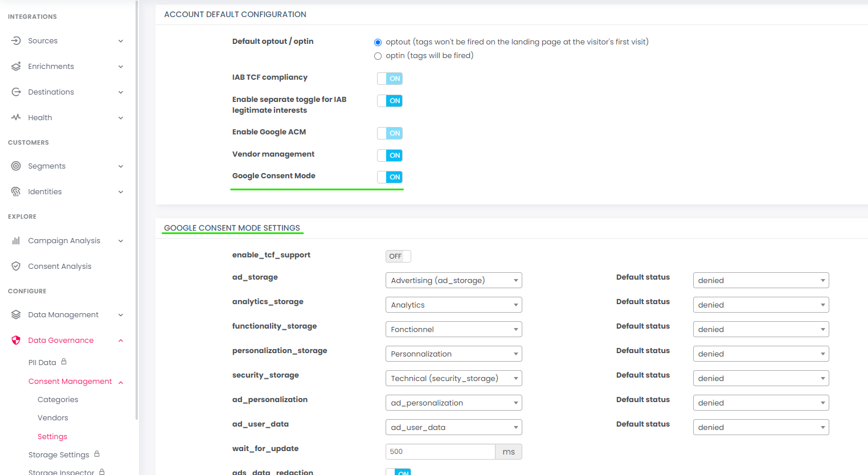The height and width of the screenshot is (475, 868).
Task: Collapse the Data Governance section
Action: 120,341
